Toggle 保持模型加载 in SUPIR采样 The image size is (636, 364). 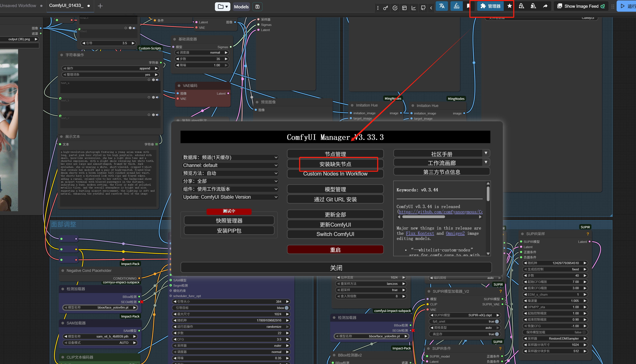pyautogui.click(x=584, y=332)
